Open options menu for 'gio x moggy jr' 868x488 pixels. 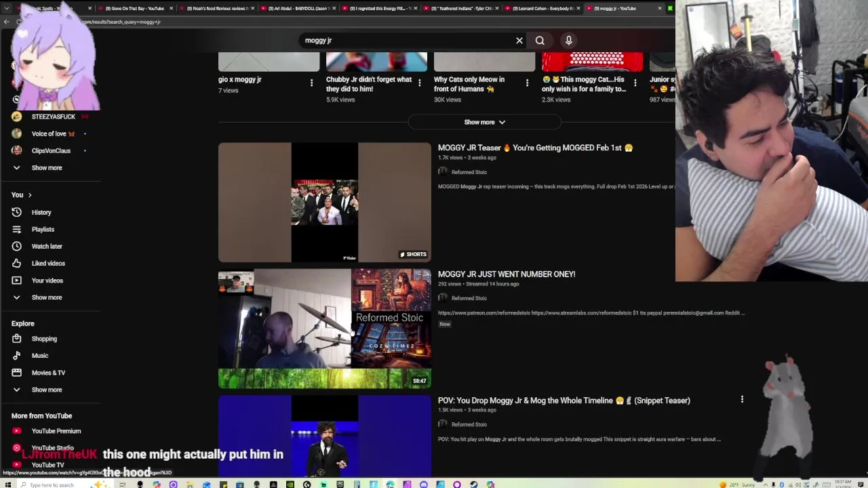point(312,83)
